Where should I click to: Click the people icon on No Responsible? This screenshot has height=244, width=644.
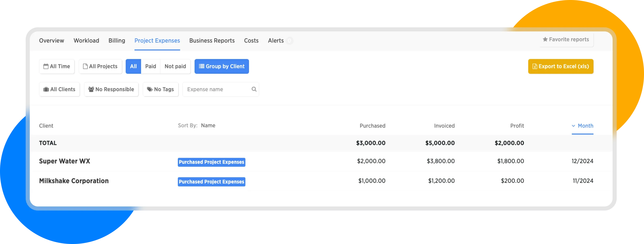point(91,89)
